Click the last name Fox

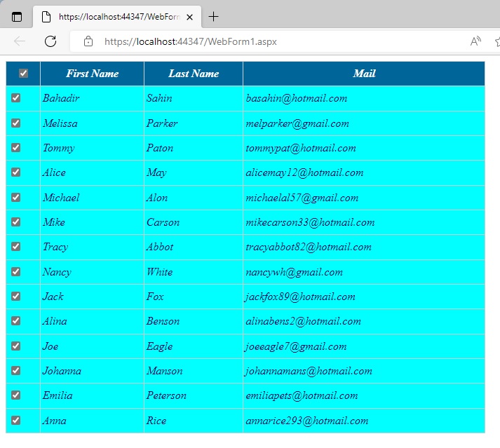click(x=155, y=297)
